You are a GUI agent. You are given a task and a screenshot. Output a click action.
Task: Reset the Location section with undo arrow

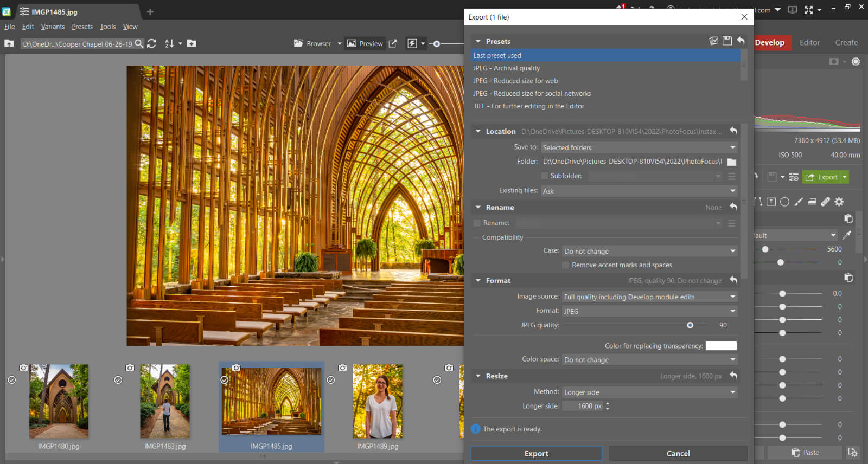733,131
